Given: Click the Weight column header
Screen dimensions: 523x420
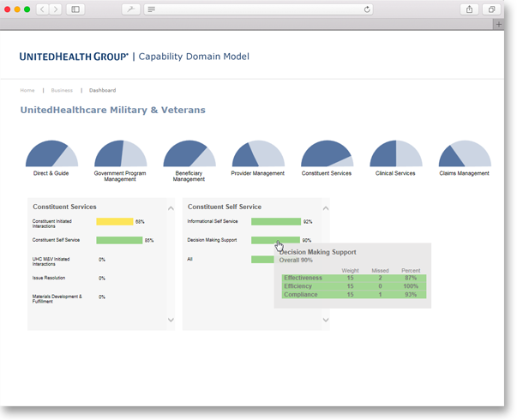Looking at the screenshot, I should pyautogui.click(x=350, y=270).
